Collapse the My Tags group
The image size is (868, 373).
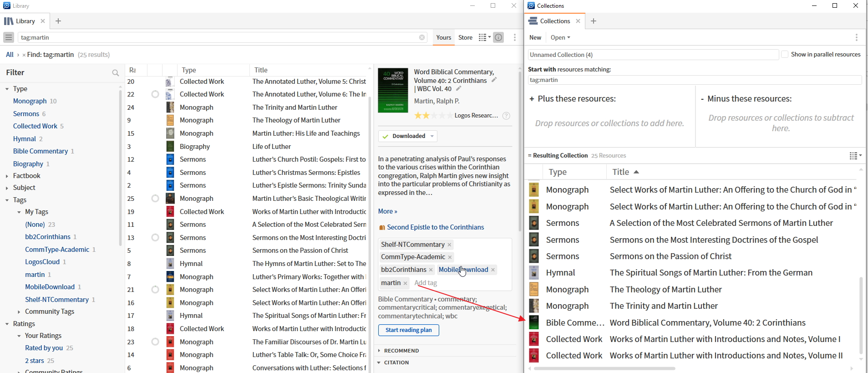coord(19,212)
